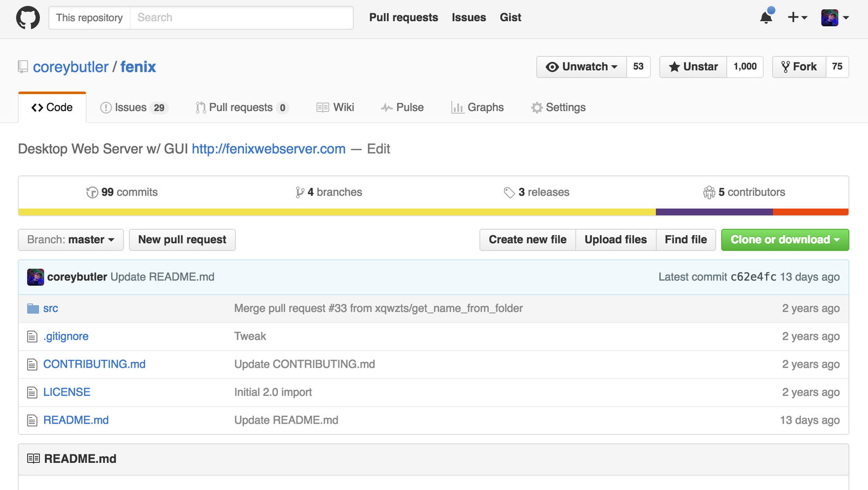
Task: Click the red-orange segment of language bar
Action: [811, 212]
